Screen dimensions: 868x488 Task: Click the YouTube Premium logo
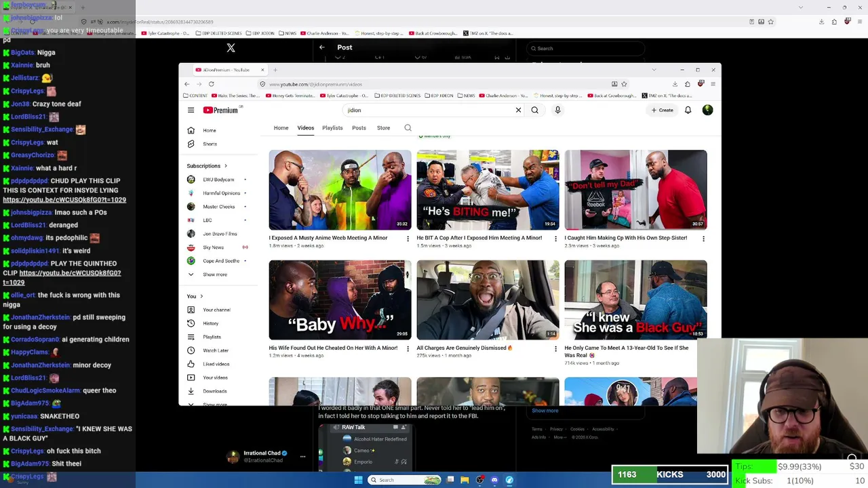[x=221, y=110]
